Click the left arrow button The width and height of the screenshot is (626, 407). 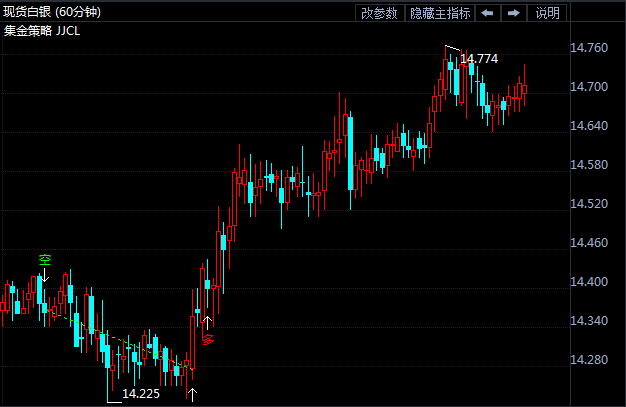(x=487, y=13)
